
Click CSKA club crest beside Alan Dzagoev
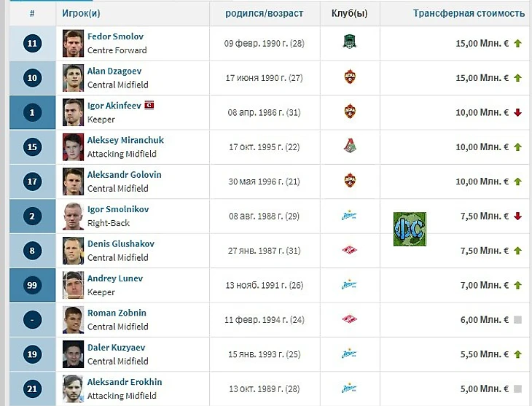[x=350, y=77]
